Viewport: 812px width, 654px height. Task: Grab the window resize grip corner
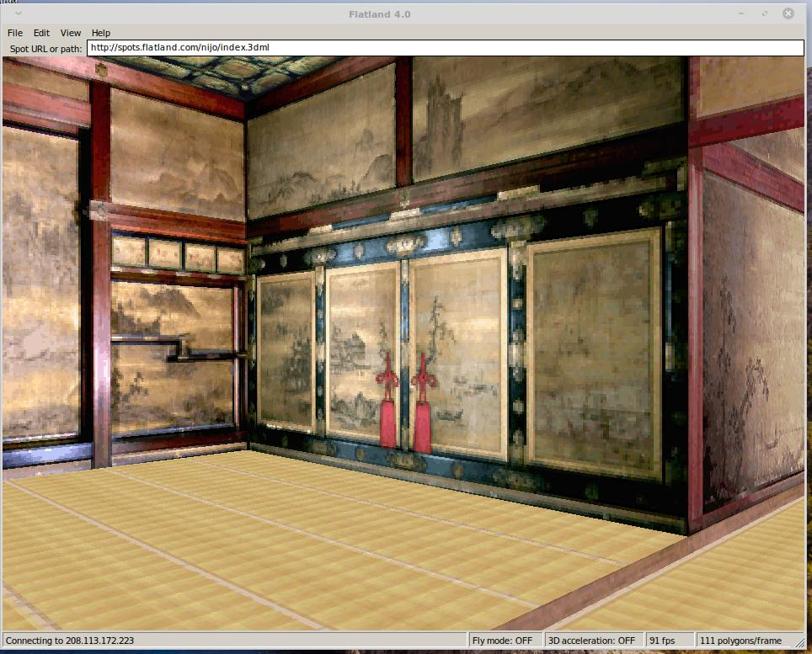799,641
